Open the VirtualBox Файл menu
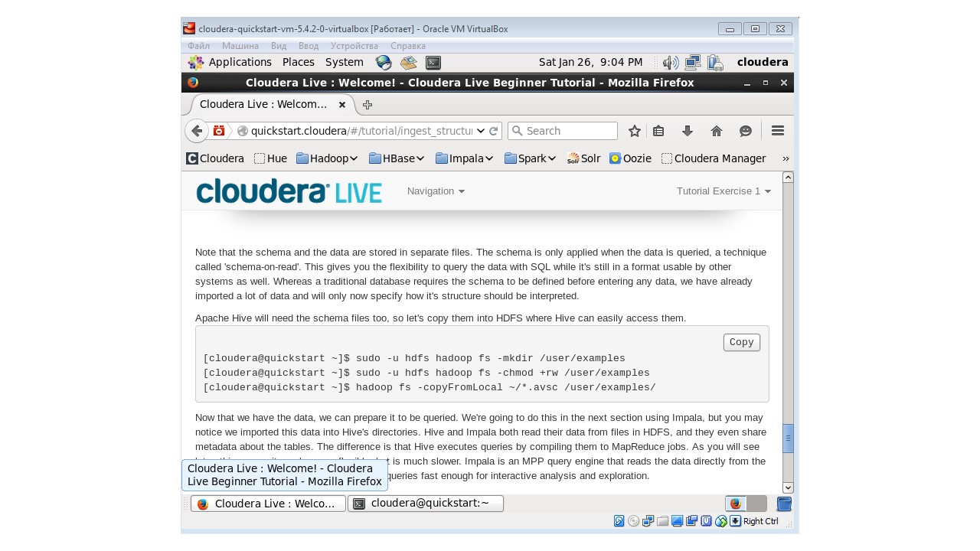The width and height of the screenshot is (980, 551). (198, 46)
